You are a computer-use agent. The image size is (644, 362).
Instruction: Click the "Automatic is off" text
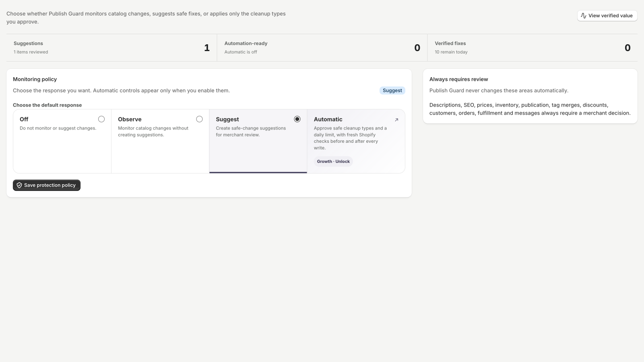[x=241, y=52]
